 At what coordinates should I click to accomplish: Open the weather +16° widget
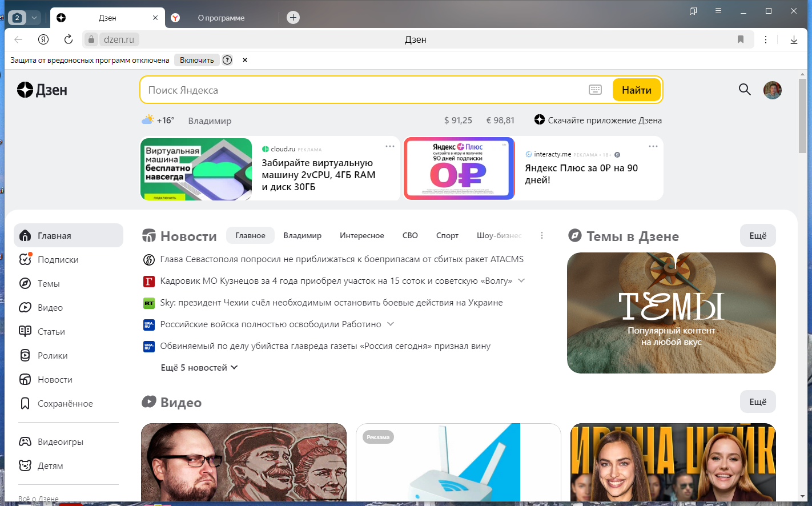point(158,121)
